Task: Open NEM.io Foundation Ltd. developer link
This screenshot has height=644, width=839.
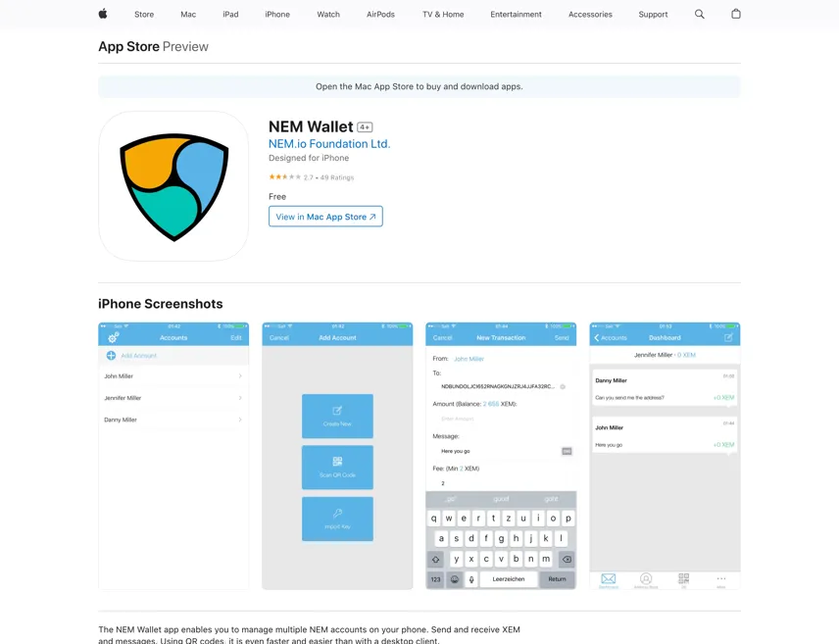Action: [x=329, y=144]
